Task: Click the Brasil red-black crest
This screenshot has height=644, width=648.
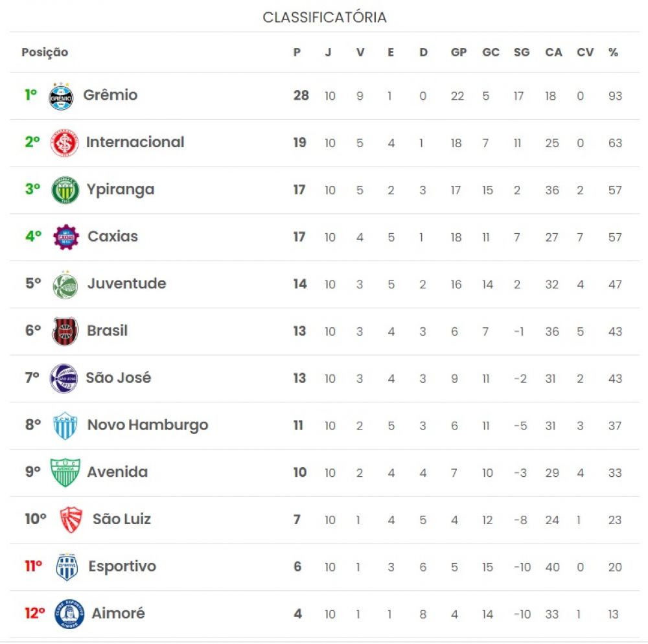Action: point(65,331)
